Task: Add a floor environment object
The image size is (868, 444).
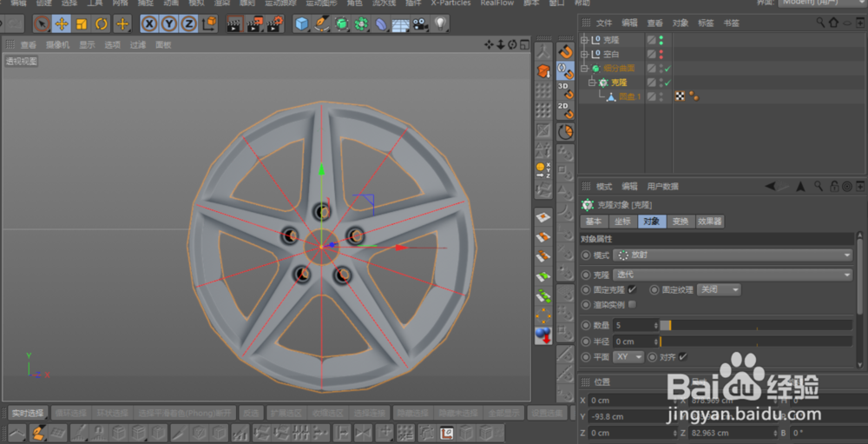Action: [x=401, y=24]
